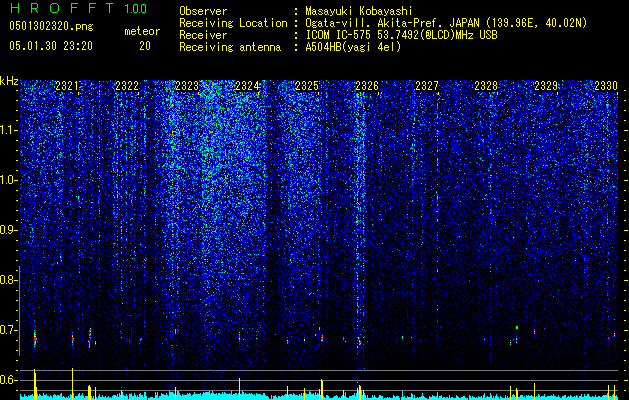Screen dimensions: 629x400
Task: Click the 'Receiver' field label
Action: click(203, 35)
